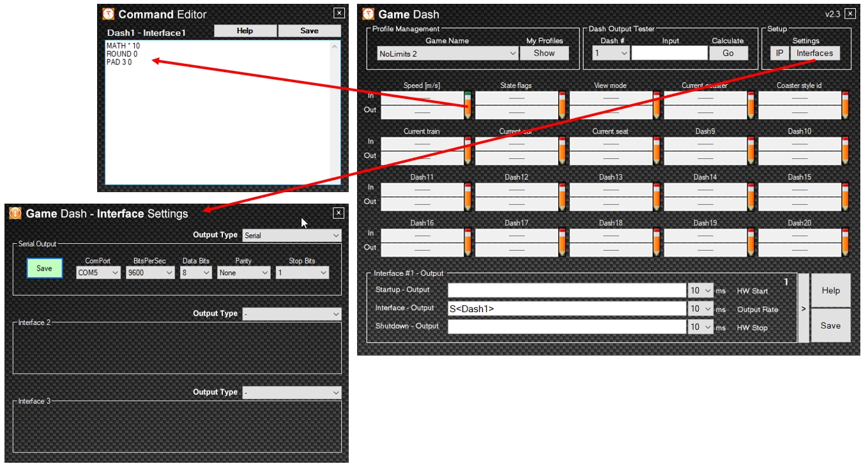This screenshot has width=868, height=473.
Task: Click the Show button under My Profiles
Action: (544, 54)
